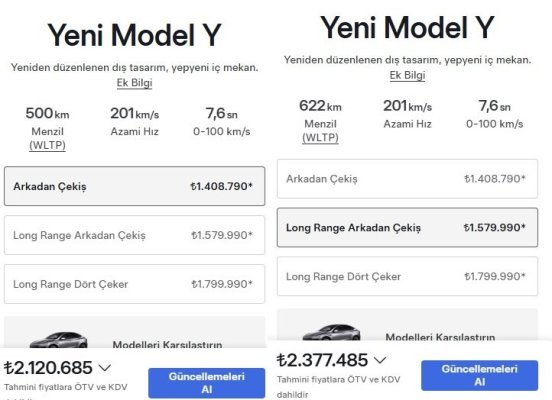The width and height of the screenshot is (552, 400).
Task: Select Long Range Arkadan Çekiş in left panel
Action: pos(134,235)
